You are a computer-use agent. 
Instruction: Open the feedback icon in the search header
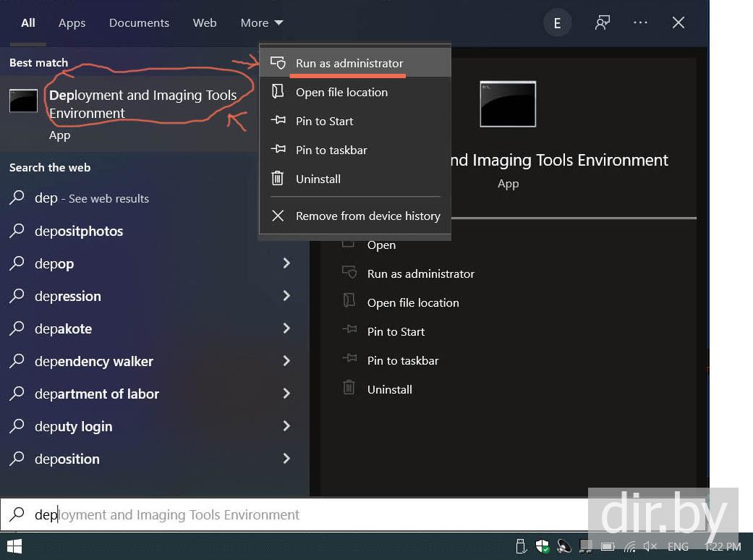602,23
